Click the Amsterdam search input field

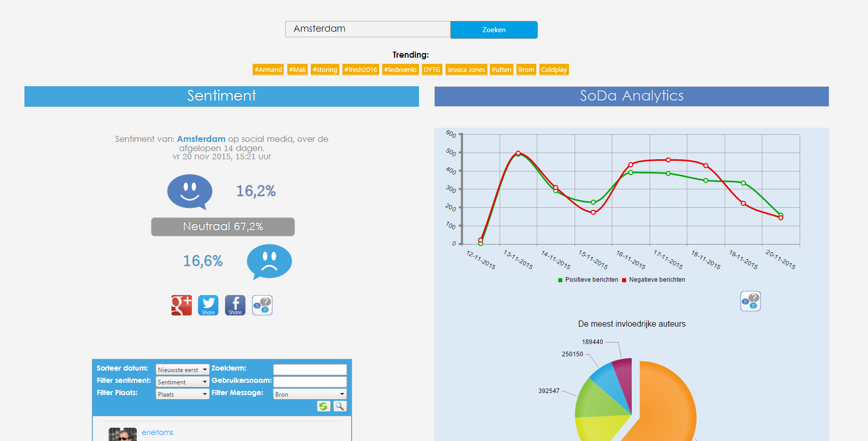tap(368, 29)
